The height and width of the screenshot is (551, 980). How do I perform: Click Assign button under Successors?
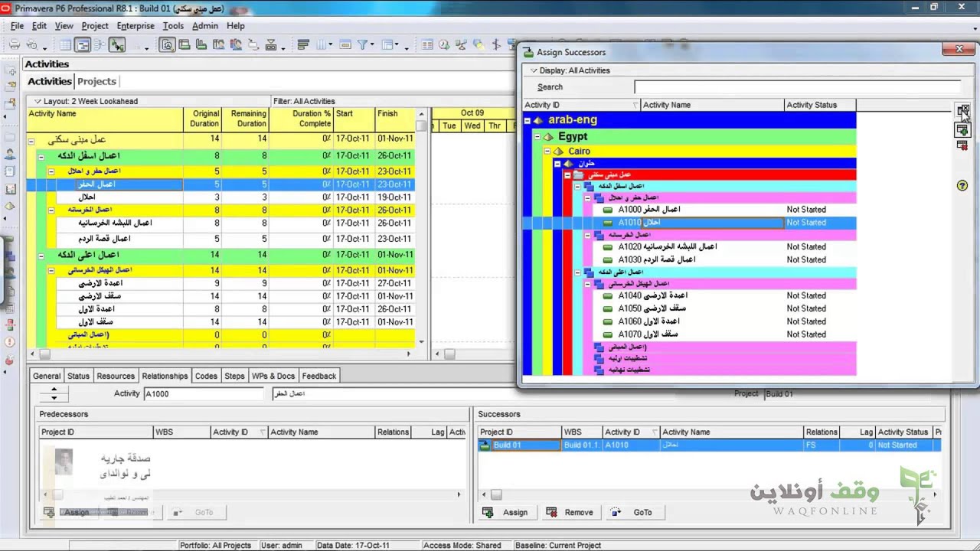click(x=507, y=512)
